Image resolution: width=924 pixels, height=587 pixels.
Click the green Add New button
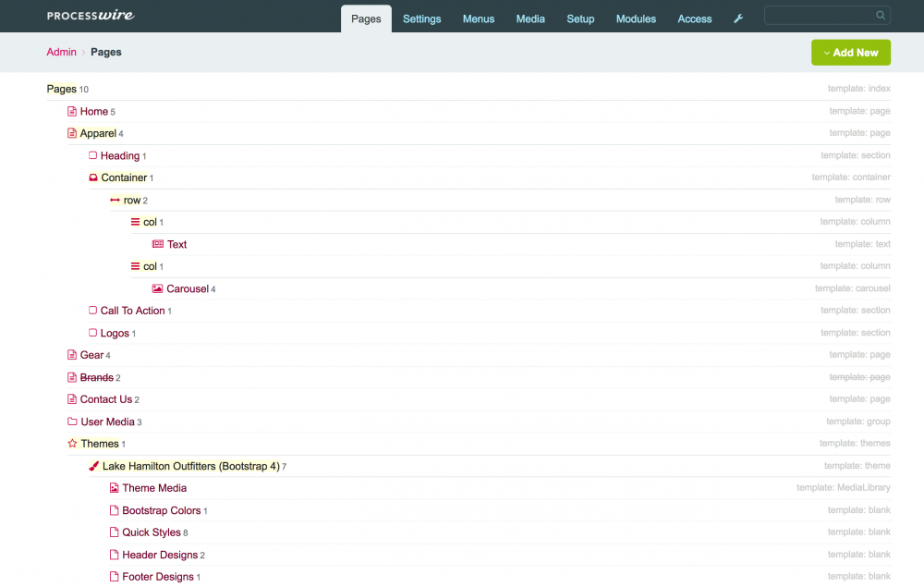tap(855, 53)
